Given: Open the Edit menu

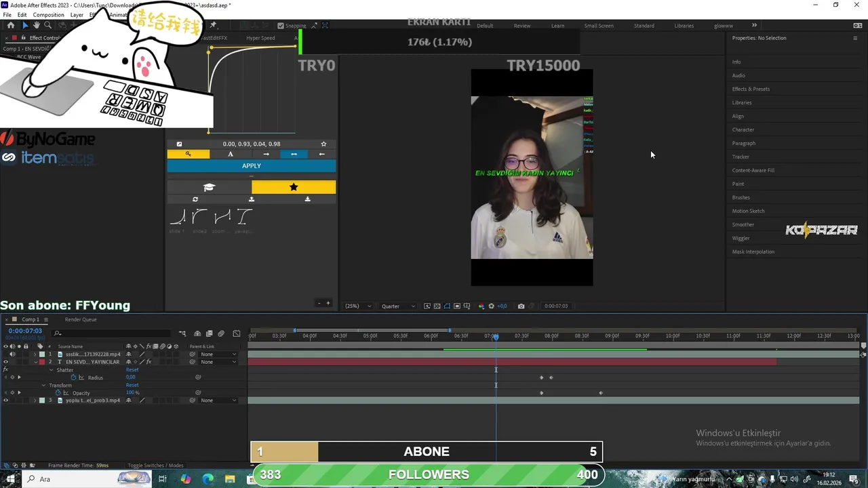Looking at the screenshot, I should click(22, 15).
